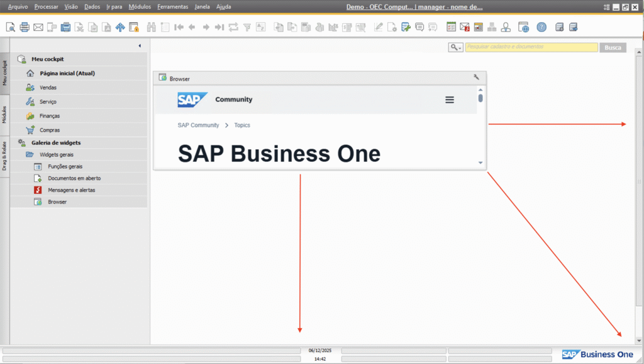This screenshot has height=364, width=644.
Task: Click the binoculars Find icon
Action: (151, 27)
